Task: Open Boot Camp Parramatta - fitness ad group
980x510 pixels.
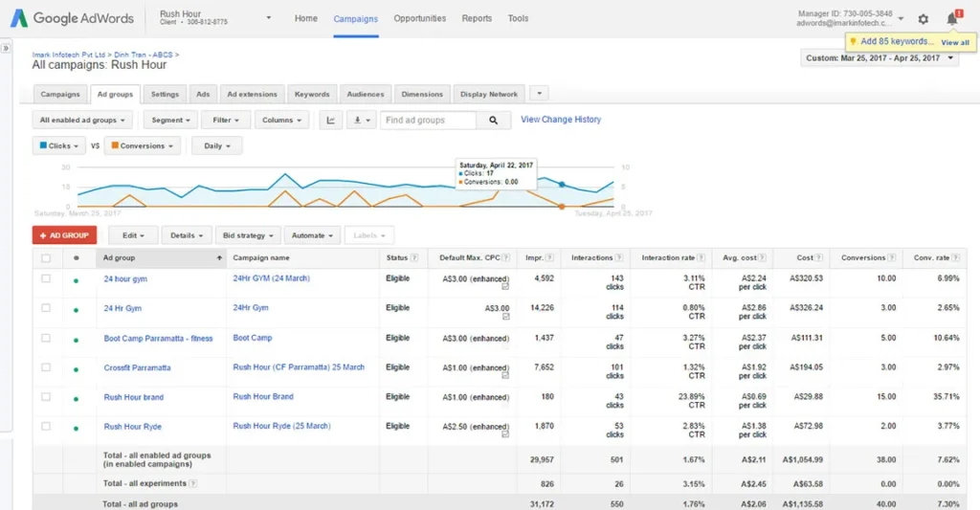Action: point(158,338)
